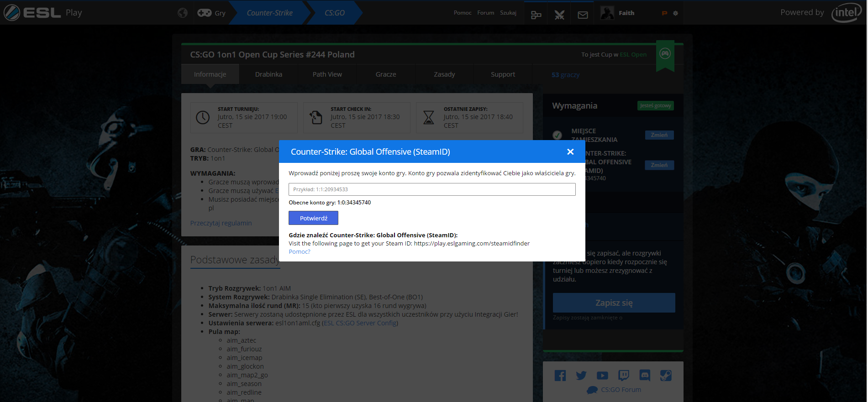868x402 pixels.
Task: Click the CS:GO Forum chat bubble icon
Action: pos(592,390)
